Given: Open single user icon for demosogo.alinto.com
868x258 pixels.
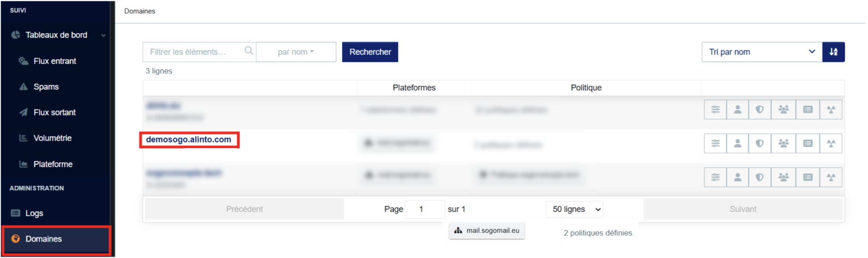Looking at the screenshot, I should (737, 143).
